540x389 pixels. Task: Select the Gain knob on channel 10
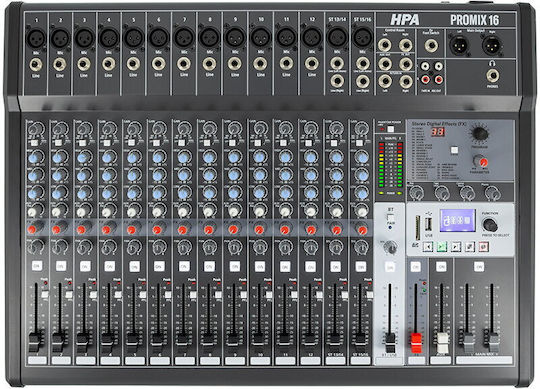tap(260, 129)
